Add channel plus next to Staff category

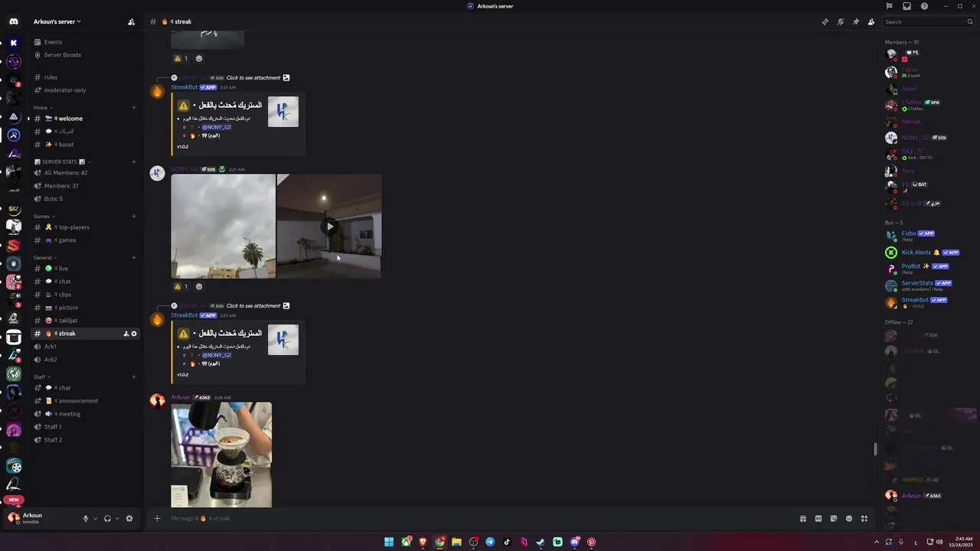click(134, 377)
